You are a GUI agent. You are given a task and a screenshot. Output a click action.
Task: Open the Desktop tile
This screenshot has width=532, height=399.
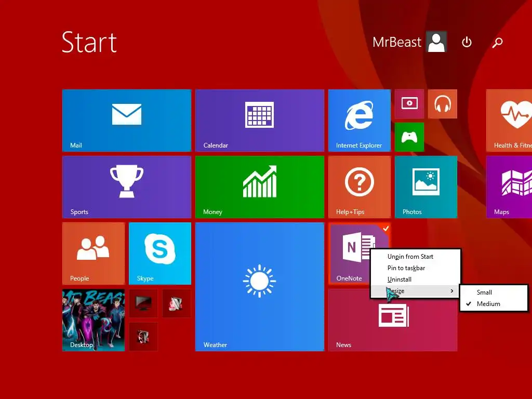coord(94,320)
